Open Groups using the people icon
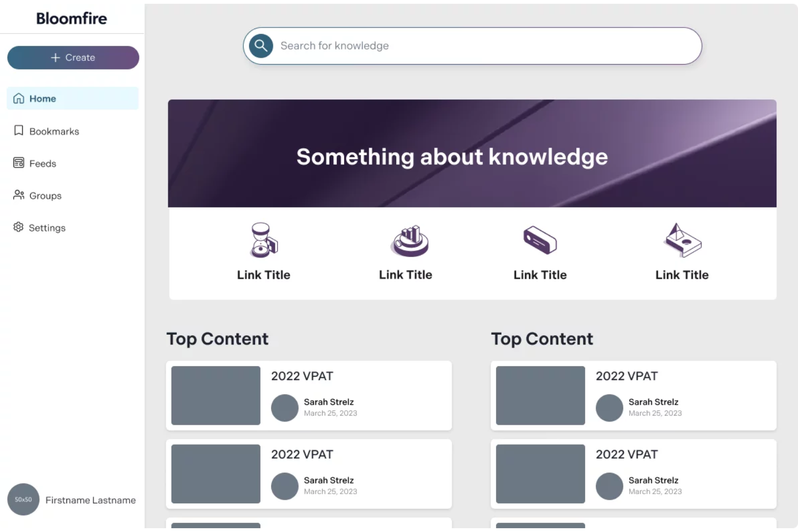This screenshot has height=532, width=798. (19, 195)
